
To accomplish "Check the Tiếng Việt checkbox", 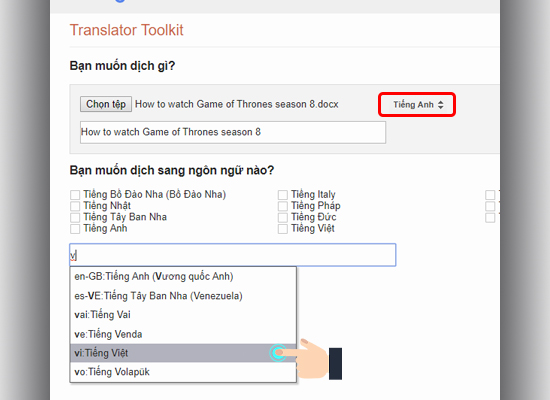I will coord(283,229).
